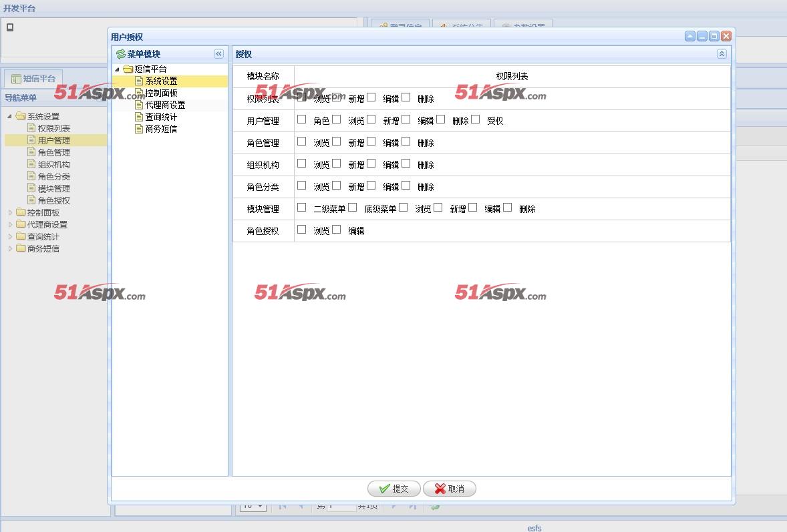Select 代理商设置 in the 菜单模块 tree
The height and width of the screenshot is (532, 787).
pyautogui.click(x=165, y=105)
